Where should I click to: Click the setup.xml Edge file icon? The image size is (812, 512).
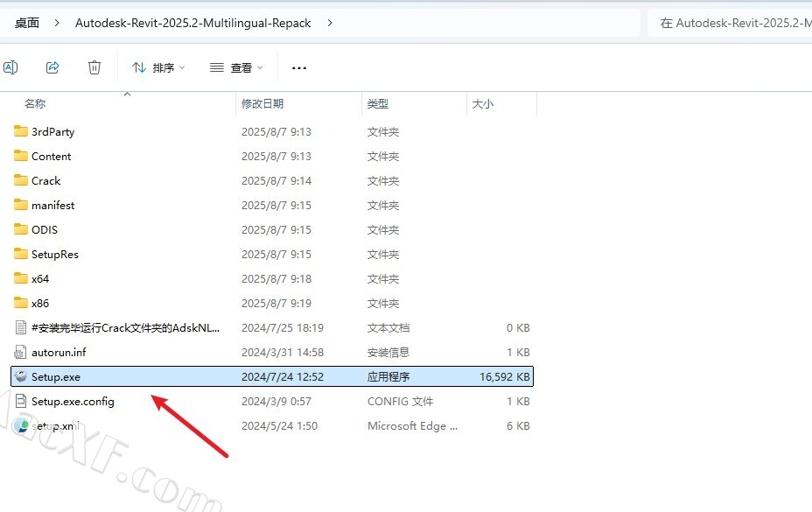click(21, 426)
